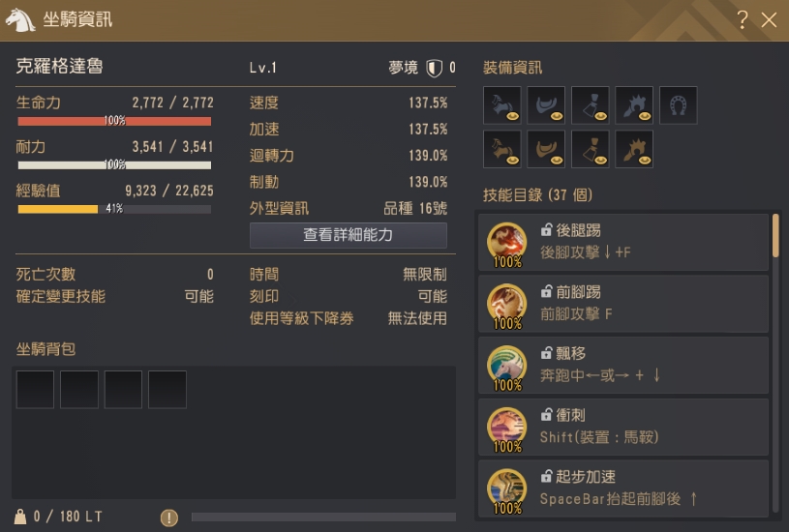Screen dimensions: 789x532
Task: Click the 後腿踢 skill icon
Action: pyautogui.click(x=506, y=244)
